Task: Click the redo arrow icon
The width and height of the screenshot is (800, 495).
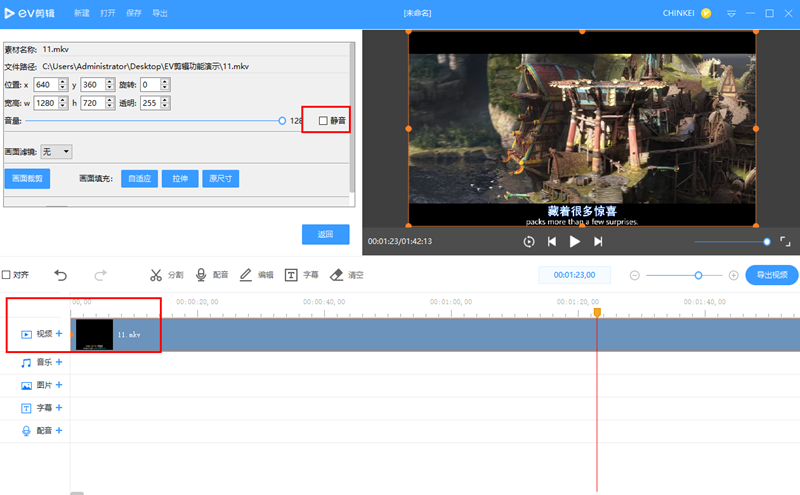Action: tap(101, 276)
